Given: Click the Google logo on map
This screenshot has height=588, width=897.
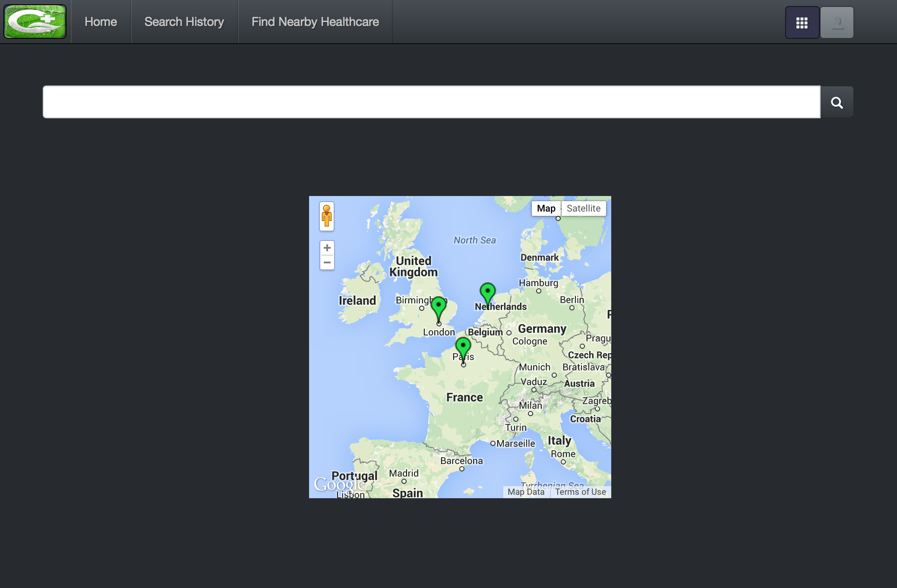Looking at the screenshot, I should (x=339, y=484).
